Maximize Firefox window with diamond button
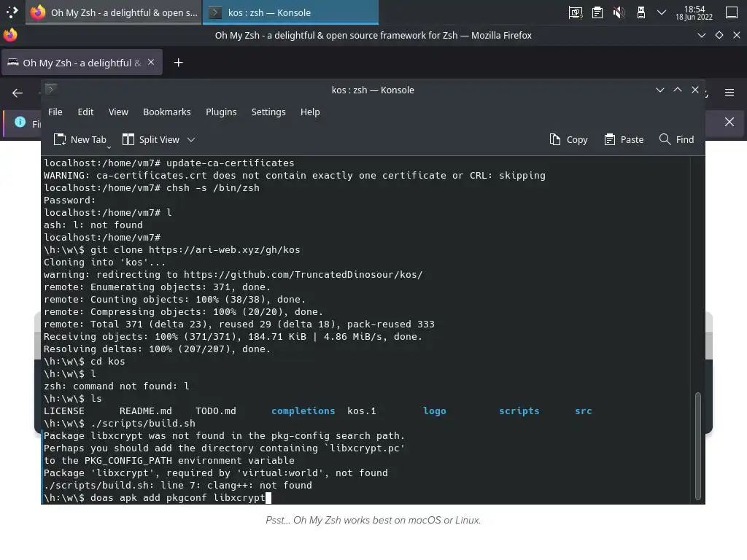 point(719,35)
